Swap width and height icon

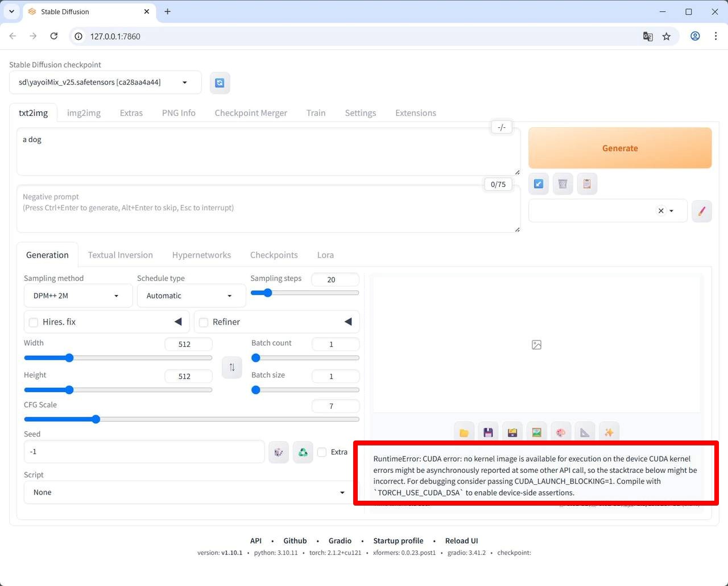[x=232, y=367]
